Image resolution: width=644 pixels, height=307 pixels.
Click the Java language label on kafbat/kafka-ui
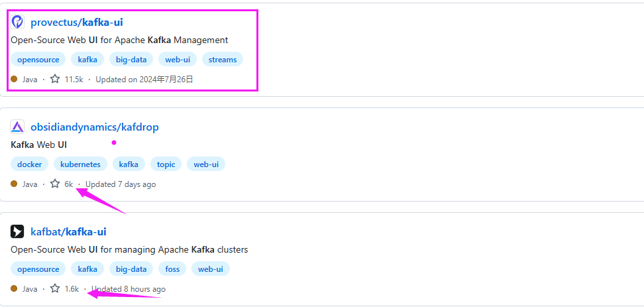point(30,289)
